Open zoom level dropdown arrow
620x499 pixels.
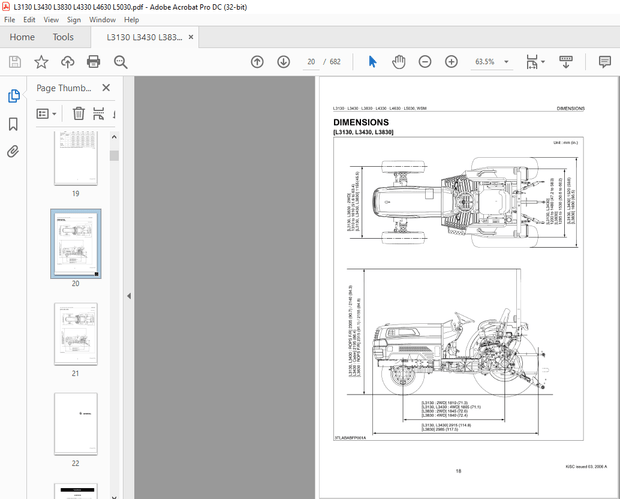tap(506, 62)
